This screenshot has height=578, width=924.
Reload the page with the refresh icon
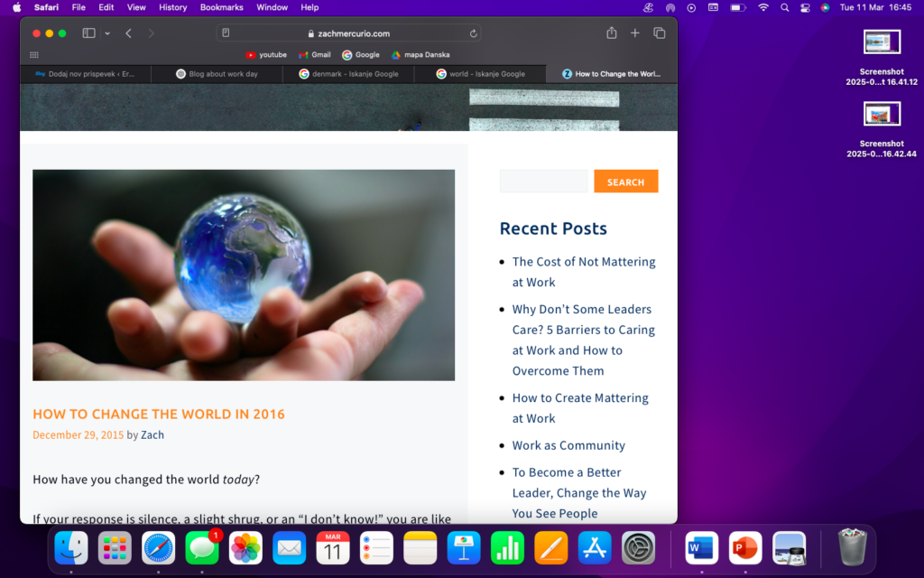[473, 33]
